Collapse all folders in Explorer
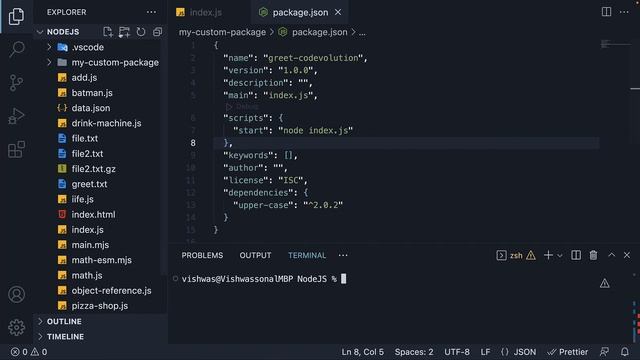640x360 pixels. click(x=158, y=32)
